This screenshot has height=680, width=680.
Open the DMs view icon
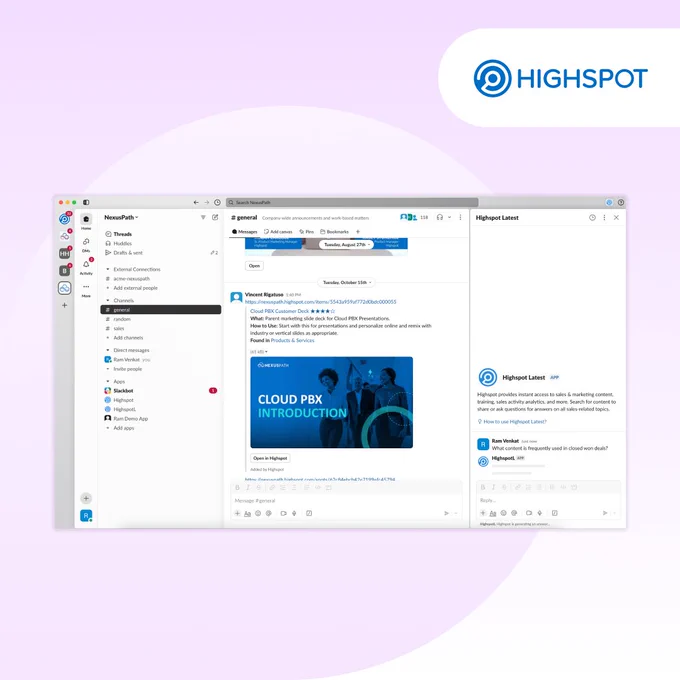(86, 242)
